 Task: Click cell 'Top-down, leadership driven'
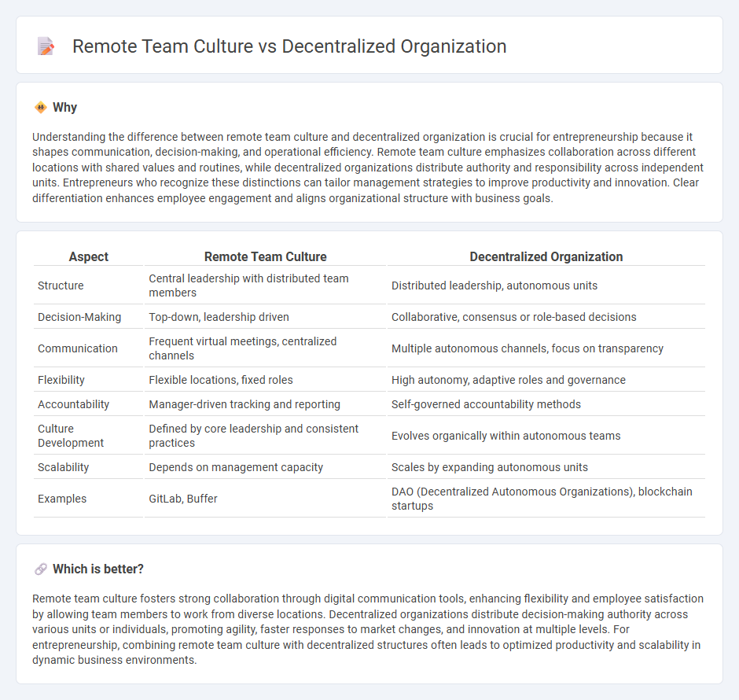(266, 317)
